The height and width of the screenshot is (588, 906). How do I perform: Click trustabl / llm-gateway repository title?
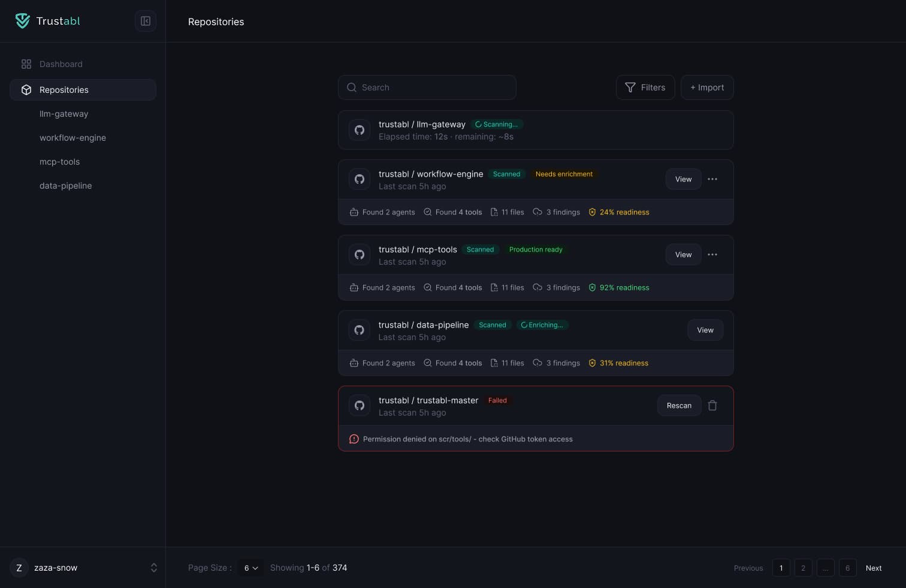[x=422, y=124]
